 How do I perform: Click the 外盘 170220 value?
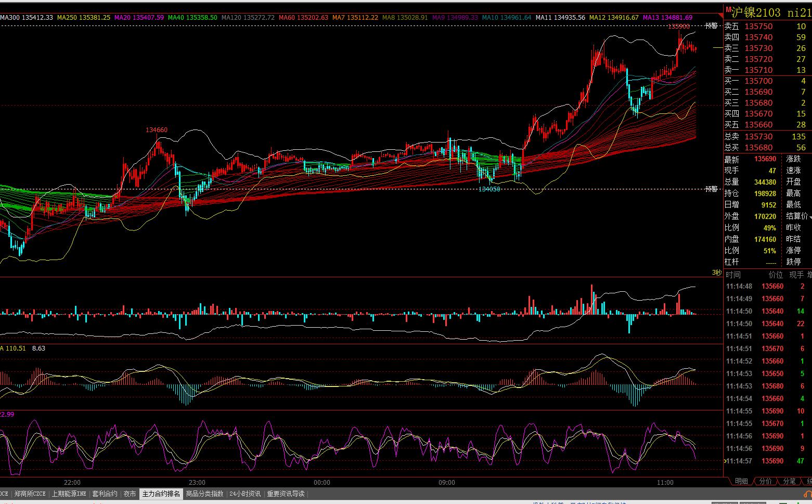pos(765,216)
